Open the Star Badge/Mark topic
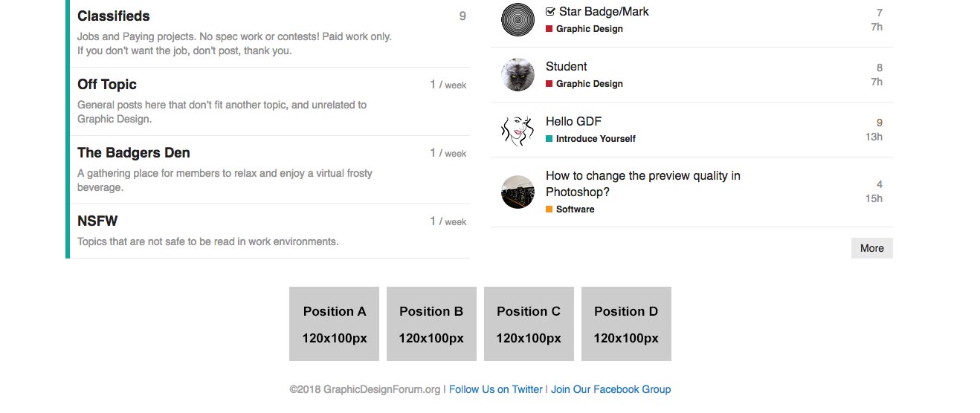The image size is (980, 413). tap(604, 12)
